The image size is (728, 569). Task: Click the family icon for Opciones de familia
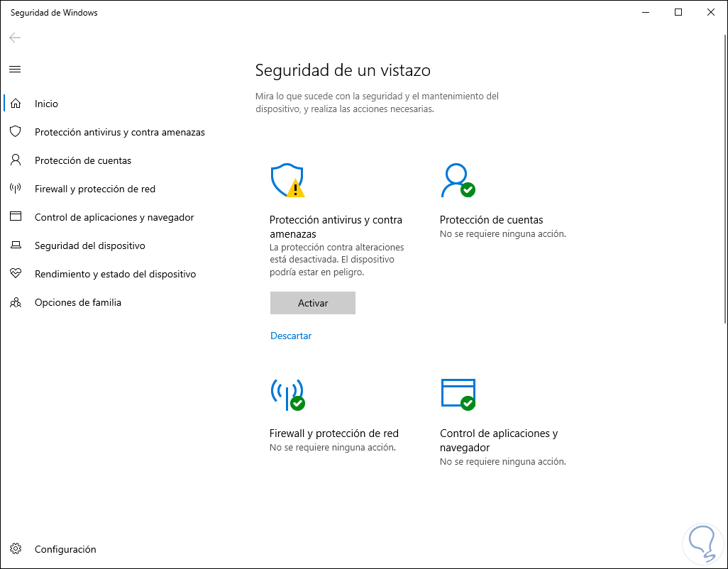coord(16,303)
